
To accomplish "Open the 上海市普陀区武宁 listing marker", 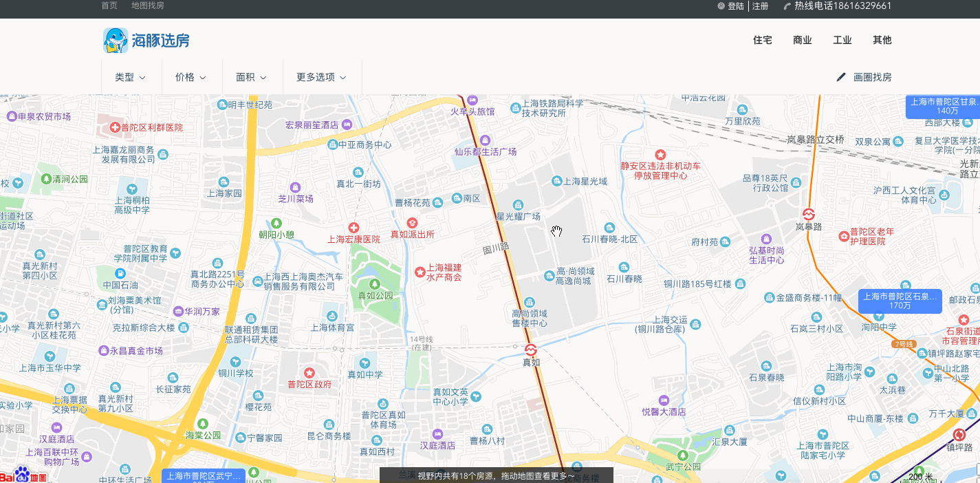I will [204, 476].
